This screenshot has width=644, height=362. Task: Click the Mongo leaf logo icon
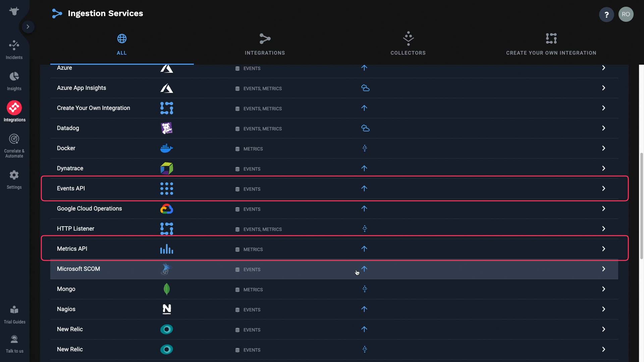point(167,289)
